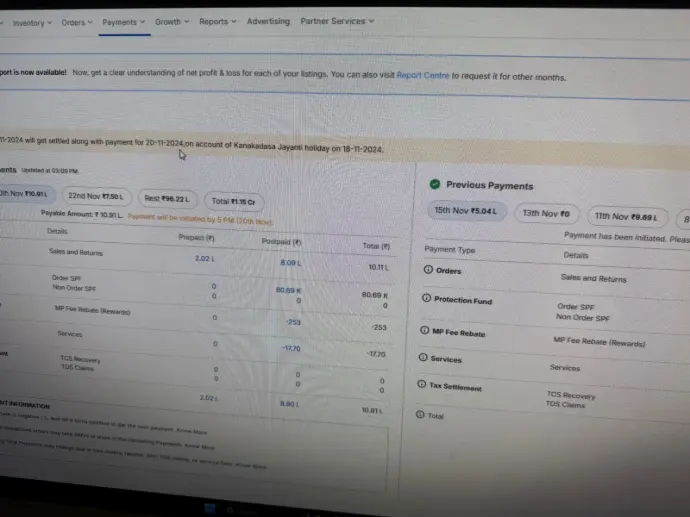Open the Report Centre link

tap(422, 76)
